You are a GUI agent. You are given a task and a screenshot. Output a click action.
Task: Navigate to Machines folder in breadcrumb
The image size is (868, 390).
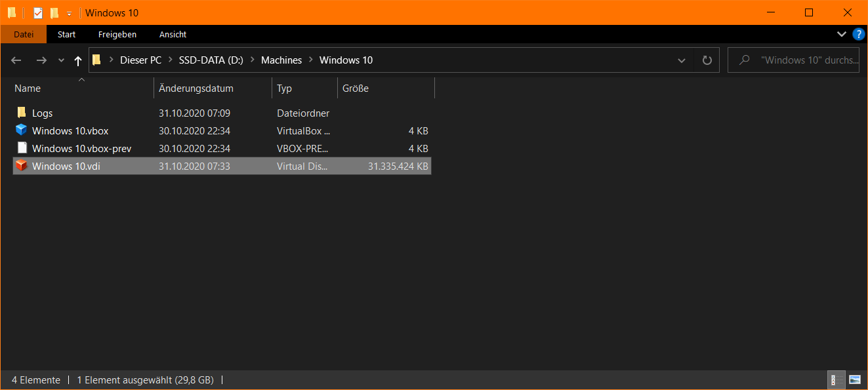click(281, 60)
